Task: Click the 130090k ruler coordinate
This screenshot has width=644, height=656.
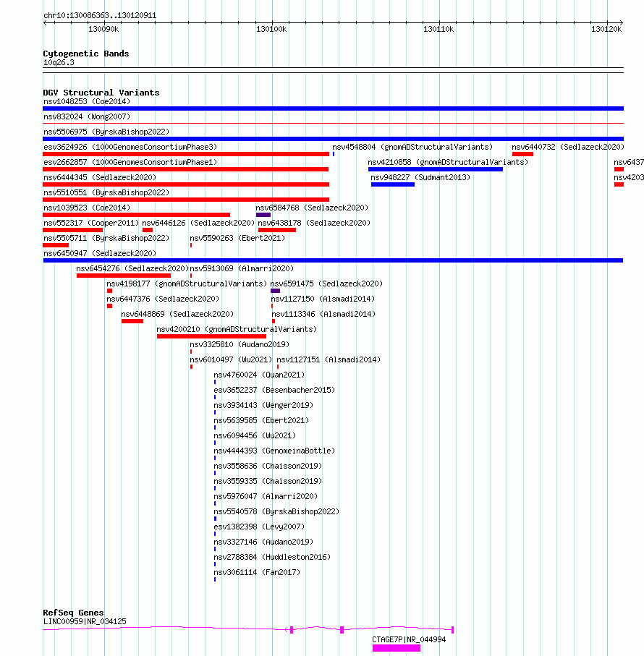Action: [x=103, y=29]
